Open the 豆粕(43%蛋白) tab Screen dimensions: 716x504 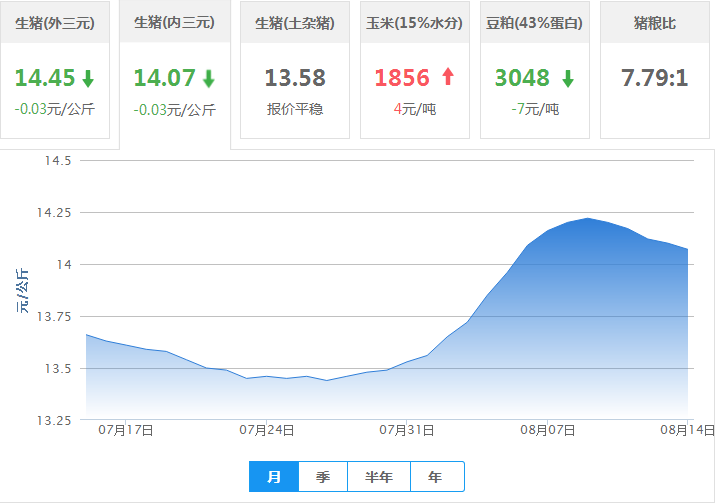tap(535, 23)
